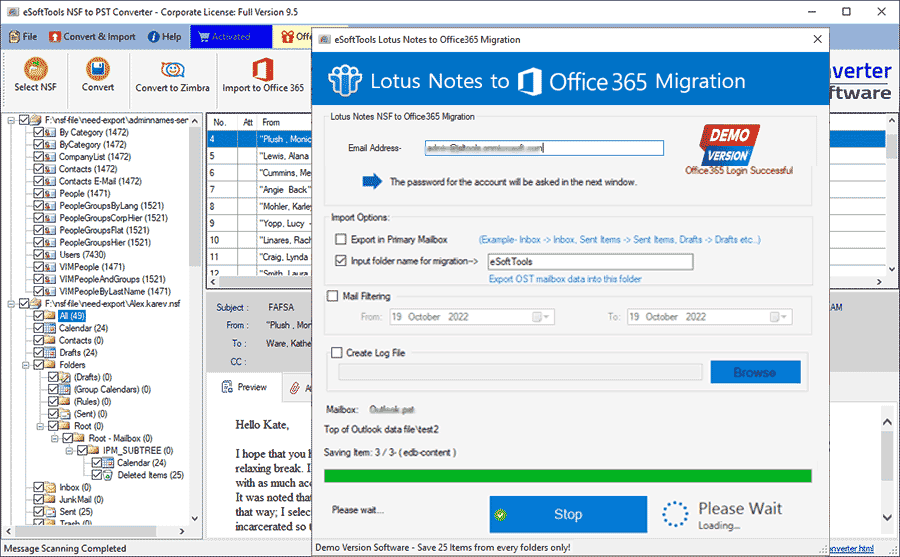Open the To date dropdown arrow
900x557 pixels.
coord(784,317)
